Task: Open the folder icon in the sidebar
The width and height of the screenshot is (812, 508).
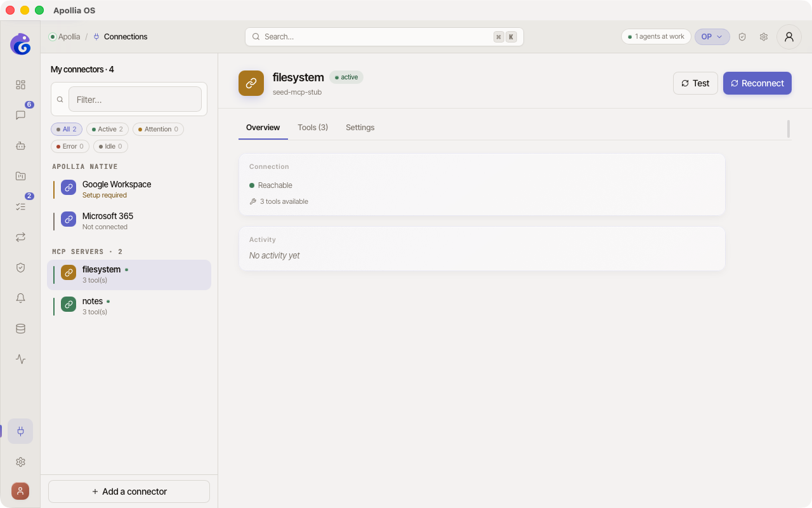Action: click(20, 176)
